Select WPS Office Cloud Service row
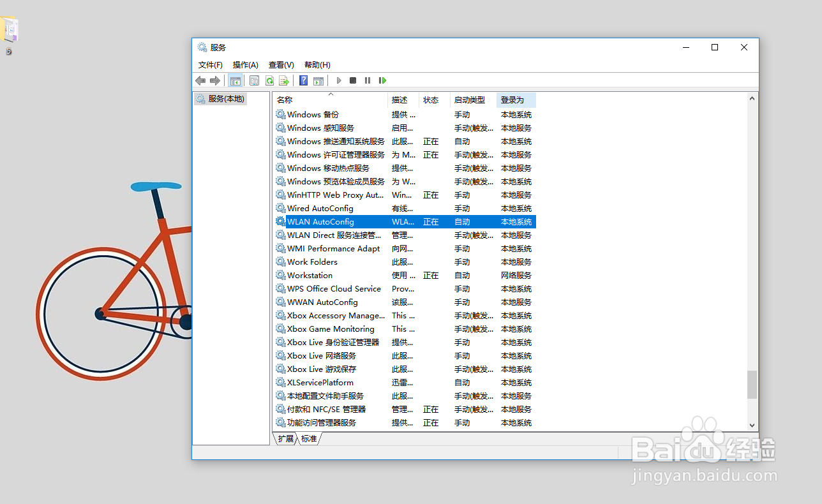This screenshot has width=822, height=504. tap(405, 288)
